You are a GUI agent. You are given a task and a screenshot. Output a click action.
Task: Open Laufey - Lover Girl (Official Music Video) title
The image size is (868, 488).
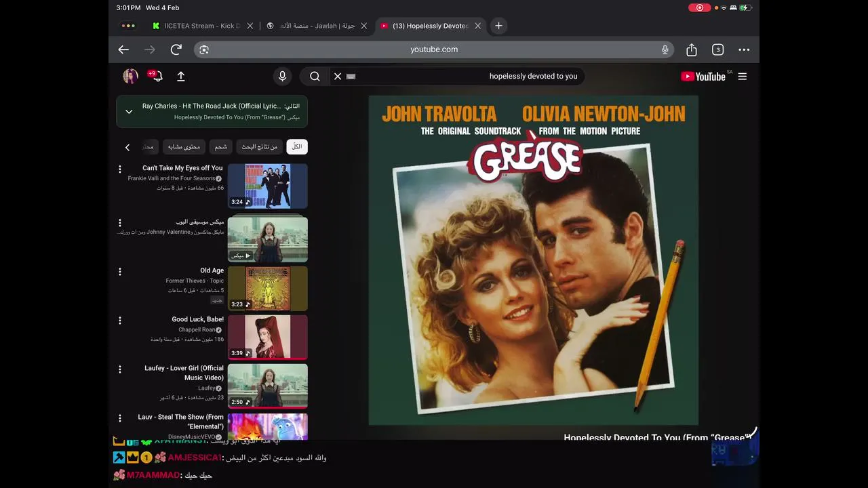(x=184, y=373)
